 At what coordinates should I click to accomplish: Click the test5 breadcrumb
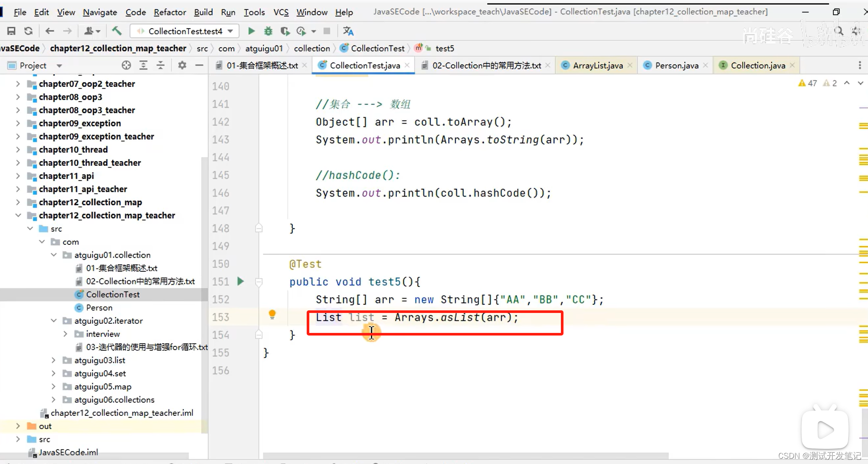pos(445,48)
